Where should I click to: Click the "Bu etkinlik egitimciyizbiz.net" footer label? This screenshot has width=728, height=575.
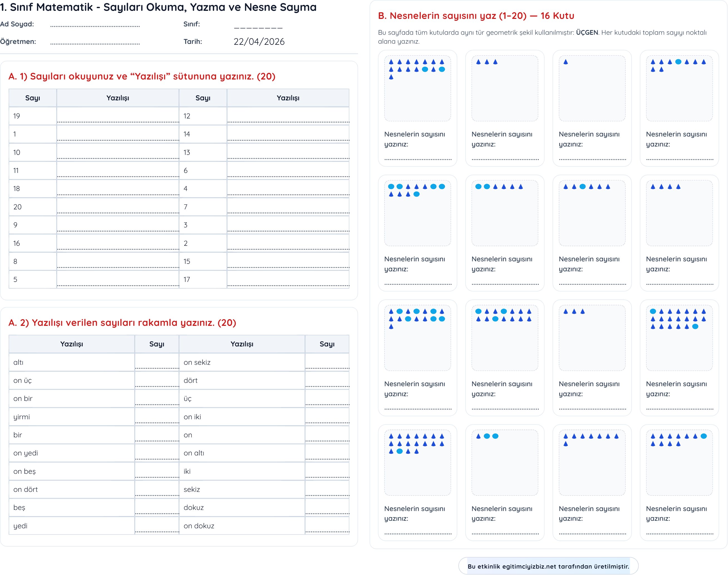click(548, 566)
